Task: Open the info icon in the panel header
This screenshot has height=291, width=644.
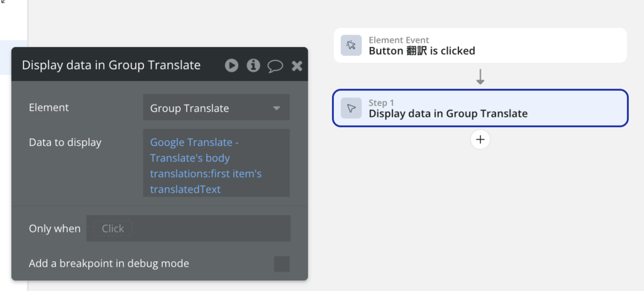Action: 253,65
